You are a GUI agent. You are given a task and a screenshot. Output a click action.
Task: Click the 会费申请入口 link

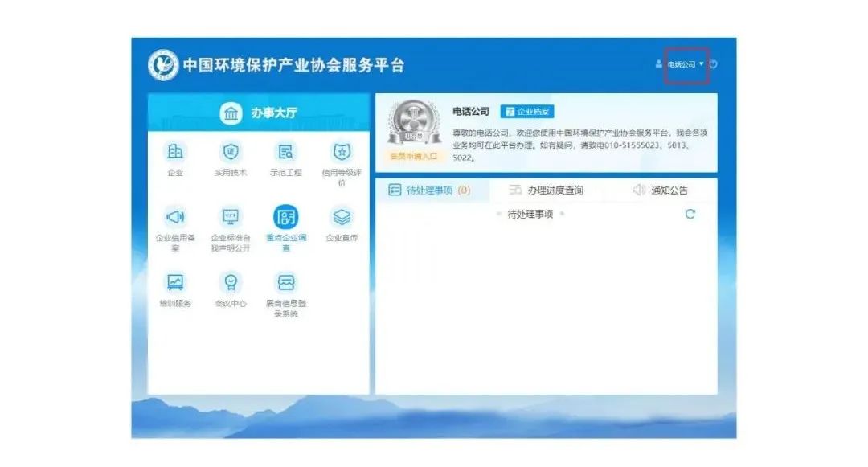click(414, 156)
